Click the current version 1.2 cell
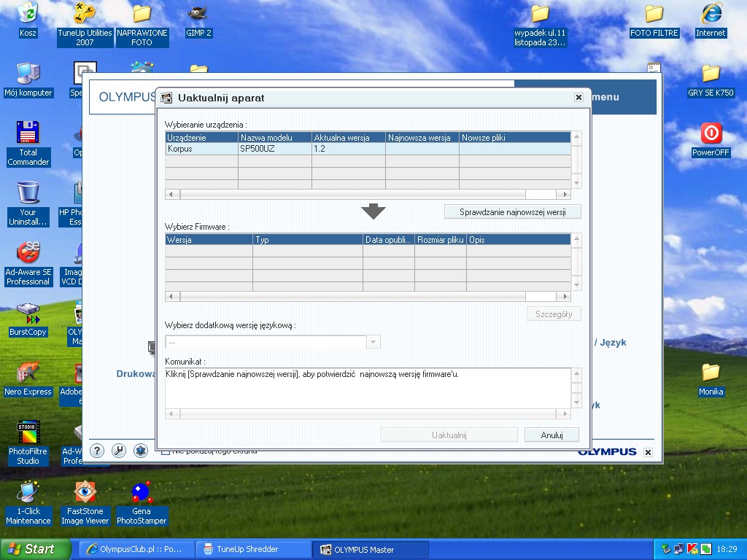747x560 pixels. (x=348, y=149)
